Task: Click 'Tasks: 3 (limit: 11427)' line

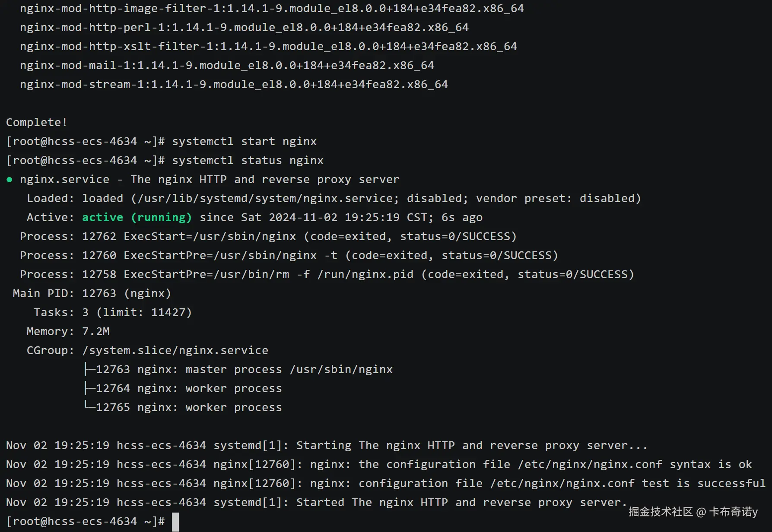Action: (112, 312)
